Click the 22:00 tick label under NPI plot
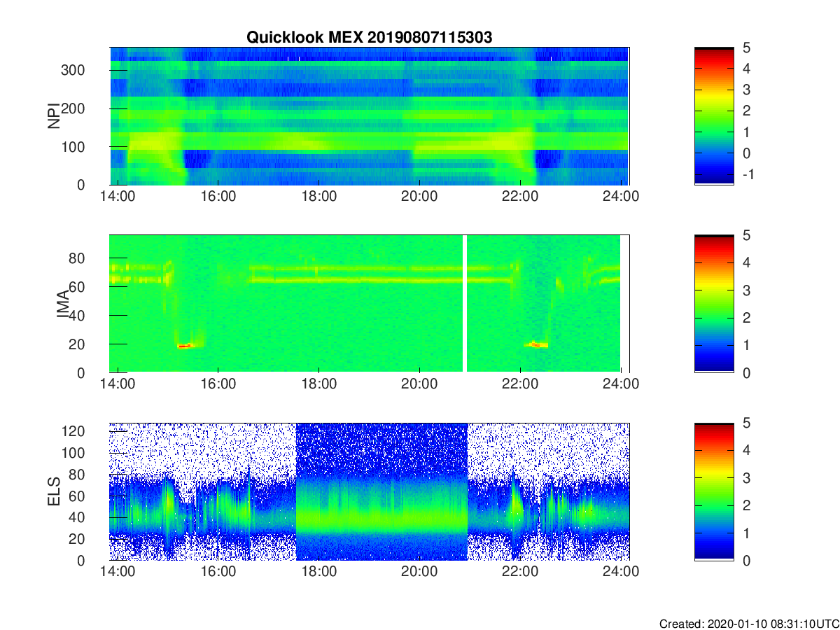Viewport: 840px width, 630px height. tap(520, 197)
